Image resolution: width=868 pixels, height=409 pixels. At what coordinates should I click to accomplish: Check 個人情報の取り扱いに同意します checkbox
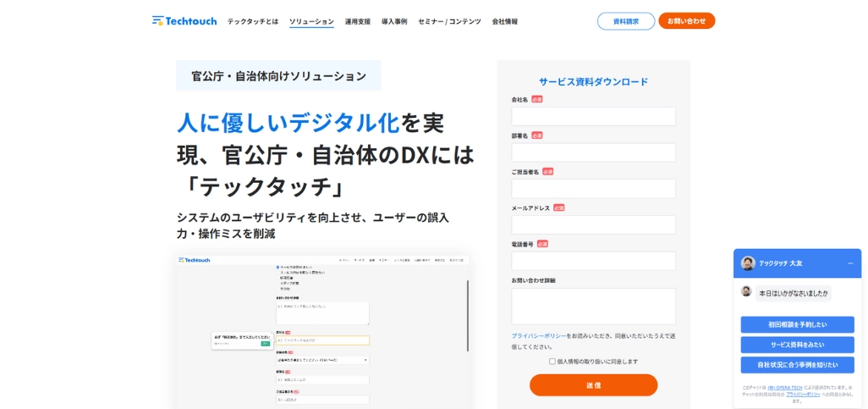552,362
